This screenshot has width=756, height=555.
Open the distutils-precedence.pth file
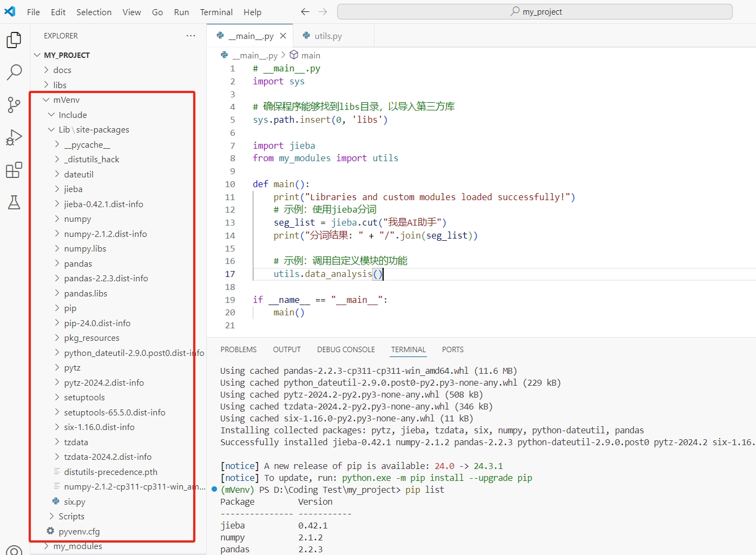click(118, 472)
